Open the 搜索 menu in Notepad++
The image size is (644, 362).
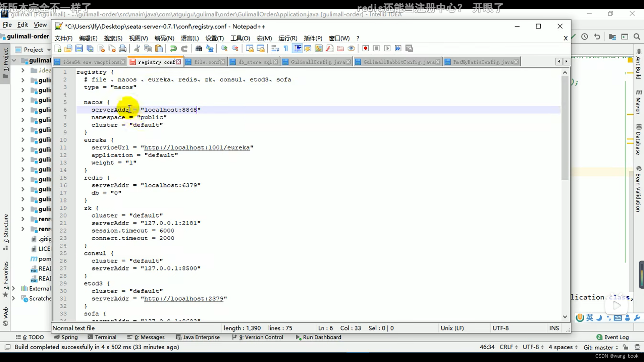113,38
